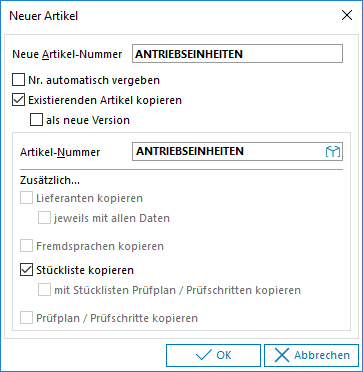Enable 'Nr. automatisch vergeben' checkbox
This screenshot has height=372, width=363.
(18, 80)
